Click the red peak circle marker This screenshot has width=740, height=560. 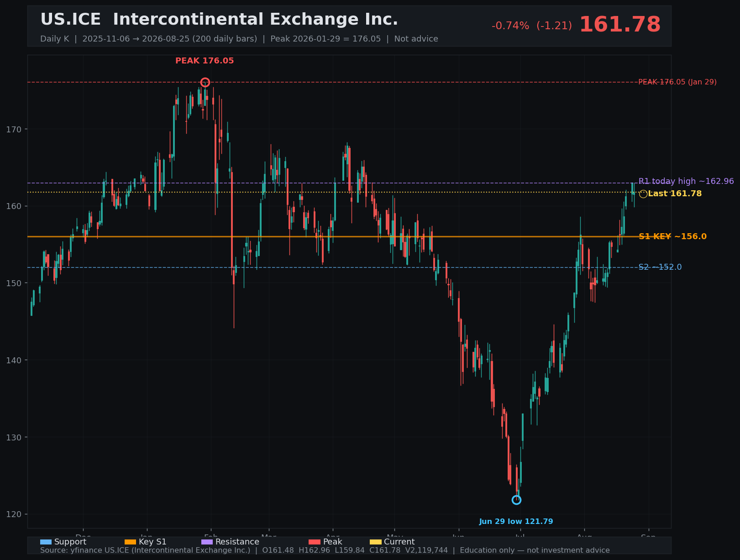click(205, 83)
